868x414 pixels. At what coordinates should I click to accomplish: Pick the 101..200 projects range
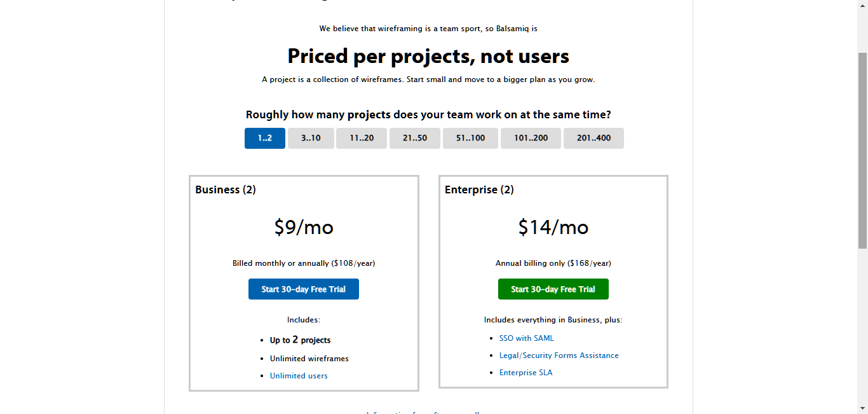[x=531, y=139]
